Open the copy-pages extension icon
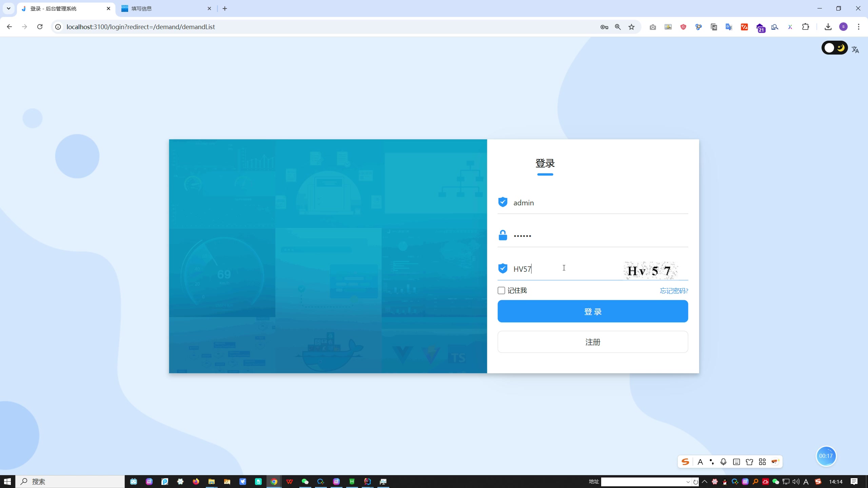 (714, 27)
